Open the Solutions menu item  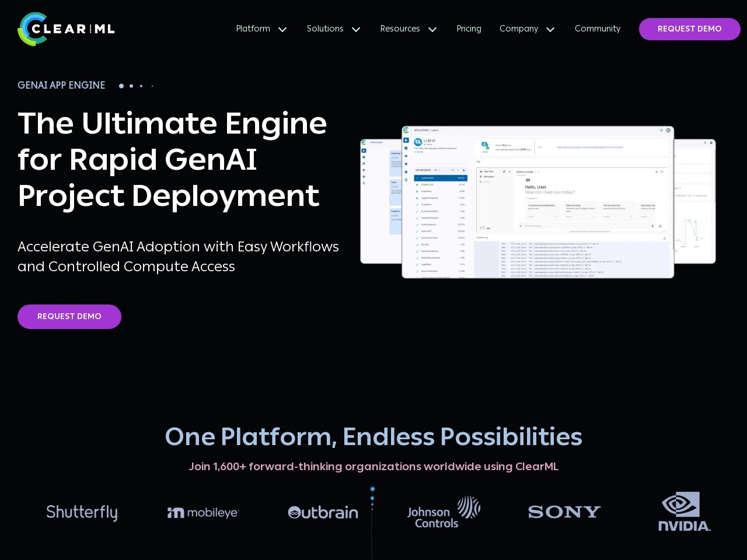point(325,29)
